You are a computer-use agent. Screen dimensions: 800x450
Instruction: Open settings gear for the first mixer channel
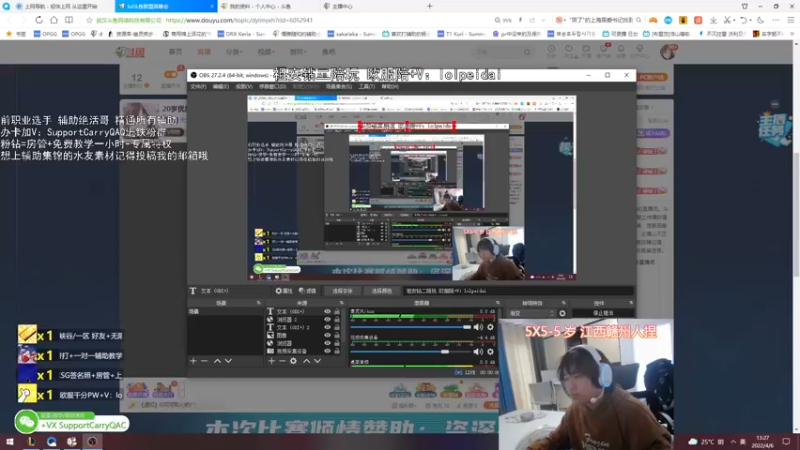pyautogui.click(x=490, y=327)
